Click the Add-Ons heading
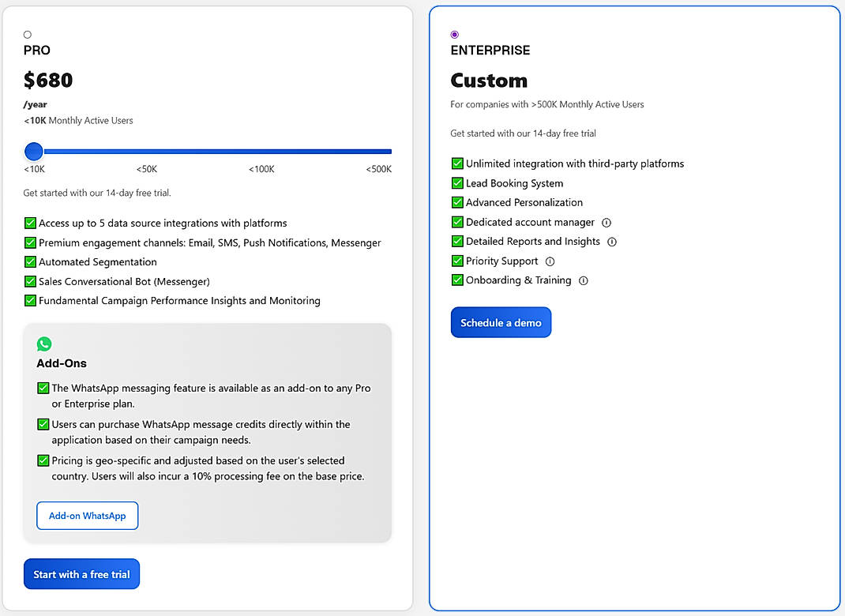Viewport: 845px width, 616px height. click(62, 363)
